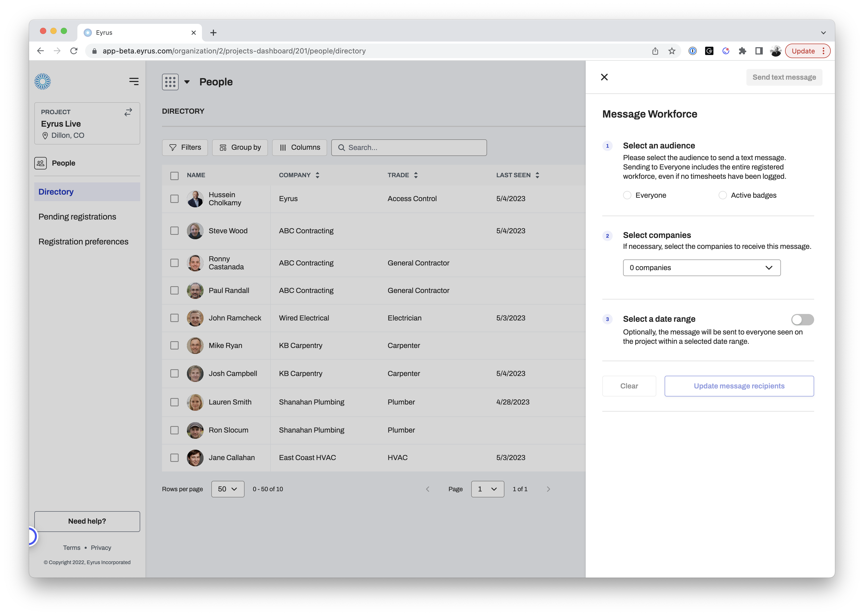The image size is (864, 616).
Task: Open the Directory sidebar item
Action: tap(87, 192)
